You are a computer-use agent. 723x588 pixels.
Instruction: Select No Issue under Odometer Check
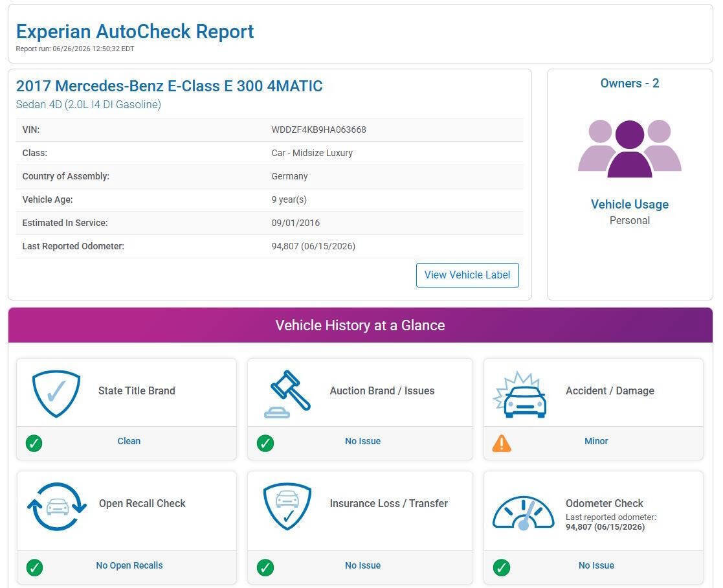click(x=595, y=565)
